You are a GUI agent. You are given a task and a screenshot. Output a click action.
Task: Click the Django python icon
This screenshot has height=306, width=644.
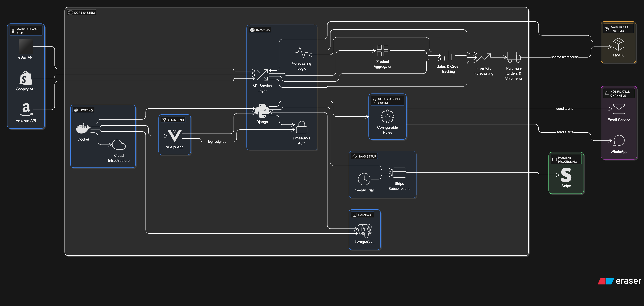(x=262, y=111)
